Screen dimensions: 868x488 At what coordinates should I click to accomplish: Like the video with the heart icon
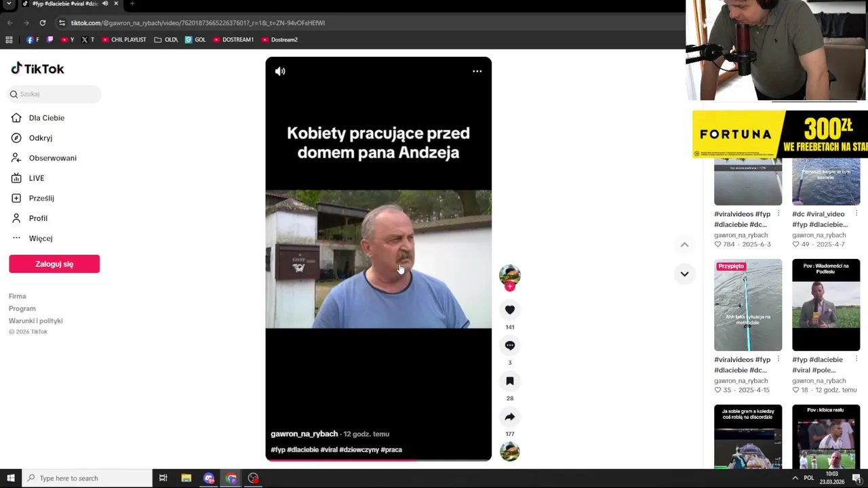point(510,310)
